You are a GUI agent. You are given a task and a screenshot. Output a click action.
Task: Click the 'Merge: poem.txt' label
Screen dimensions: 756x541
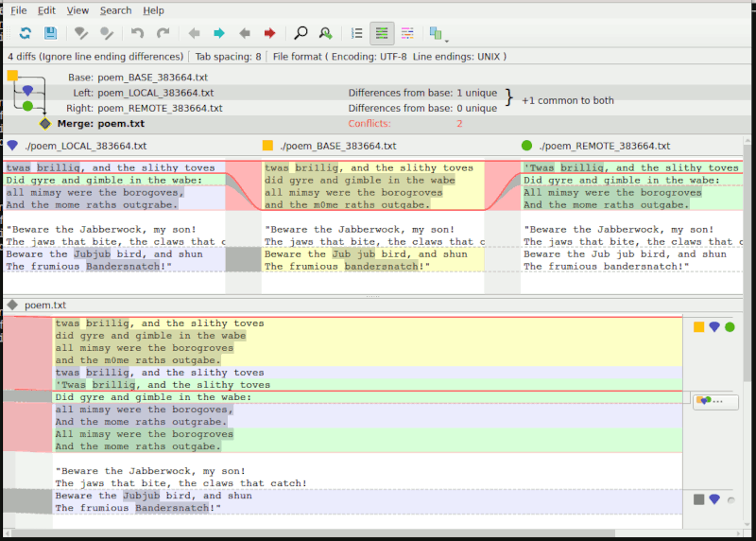[101, 124]
